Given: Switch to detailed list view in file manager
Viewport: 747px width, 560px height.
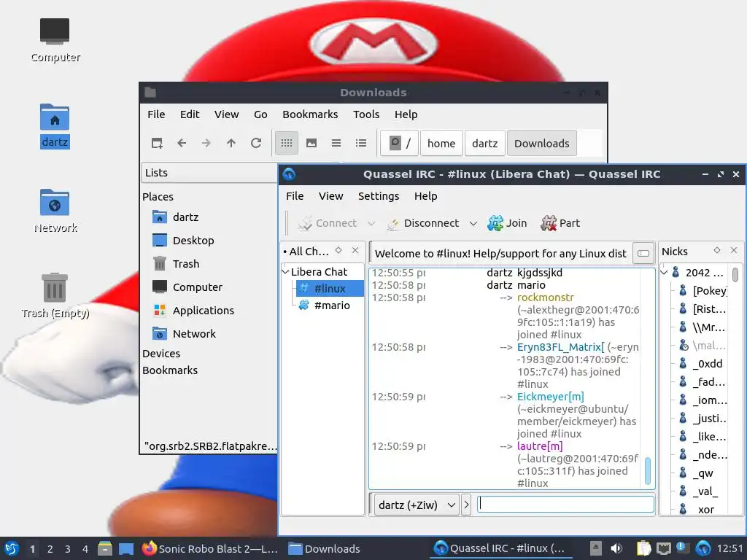Looking at the screenshot, I should [360, 143].
